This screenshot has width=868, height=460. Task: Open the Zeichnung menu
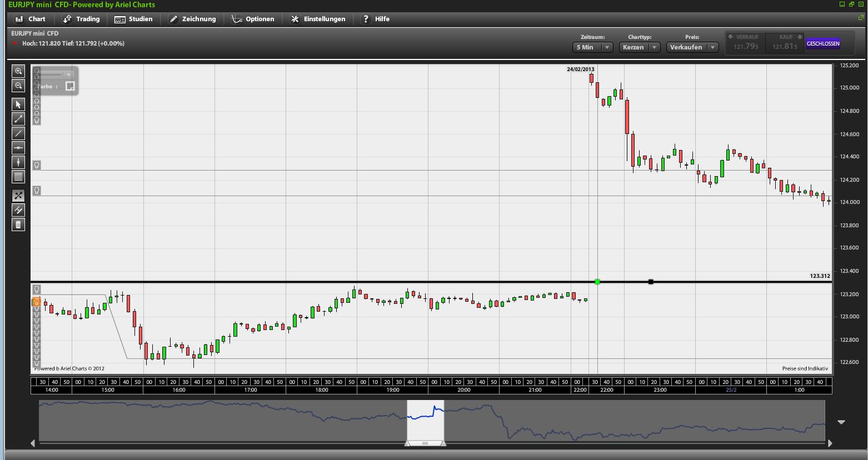point(192,19)
